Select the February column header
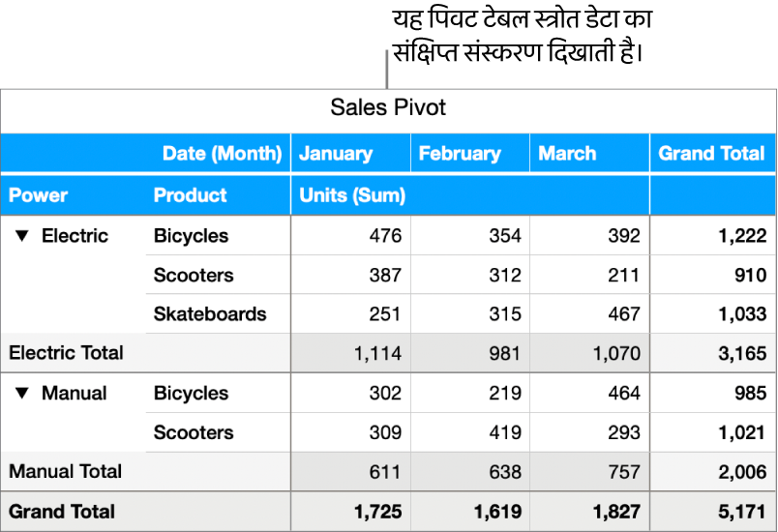Viewport: 778px width, 532px height. [460, 153]
